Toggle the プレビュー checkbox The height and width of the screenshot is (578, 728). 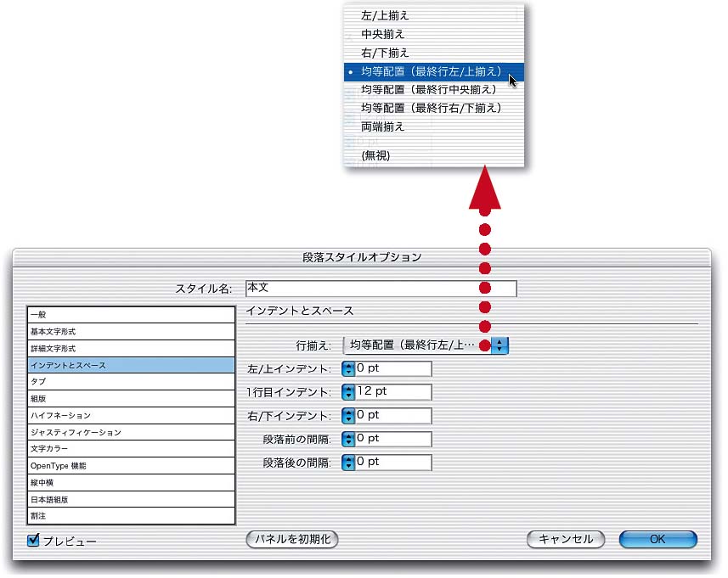pyautogui.click(x=33, y=540)
